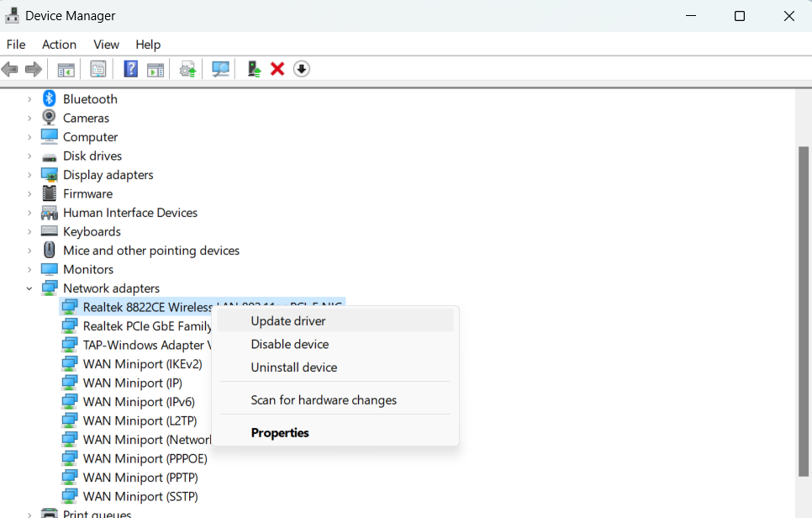The image size is (812, 518).
Task: Open Properties via the toolbar icon
Action: coord(98,69)
